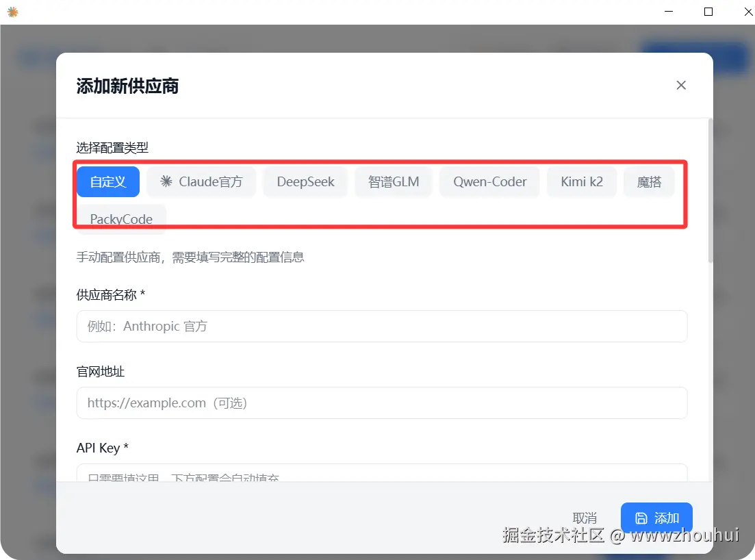Focus the 供应商名称 input field
This screenshot has width=755, height=560.
pyautogui.click(x=382, y=327)
